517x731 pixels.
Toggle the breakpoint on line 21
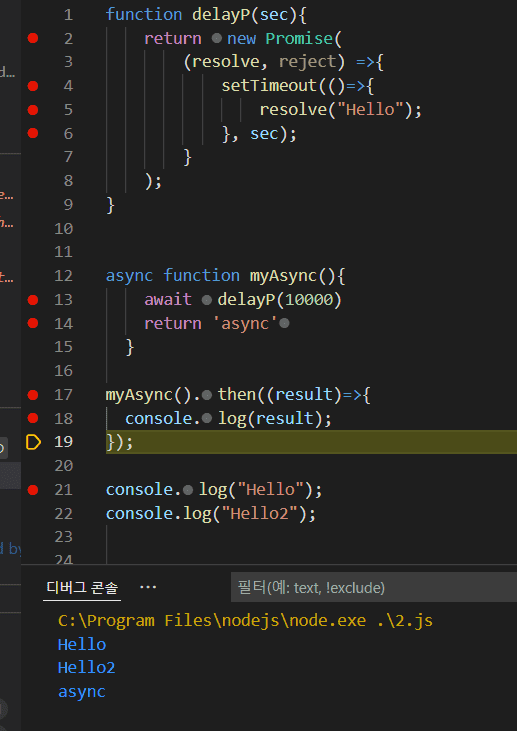coord(33,490)
